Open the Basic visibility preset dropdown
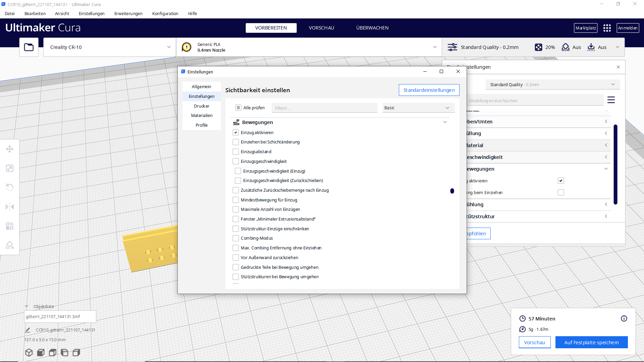Viewport: 644px width, 362px height. 419,108
